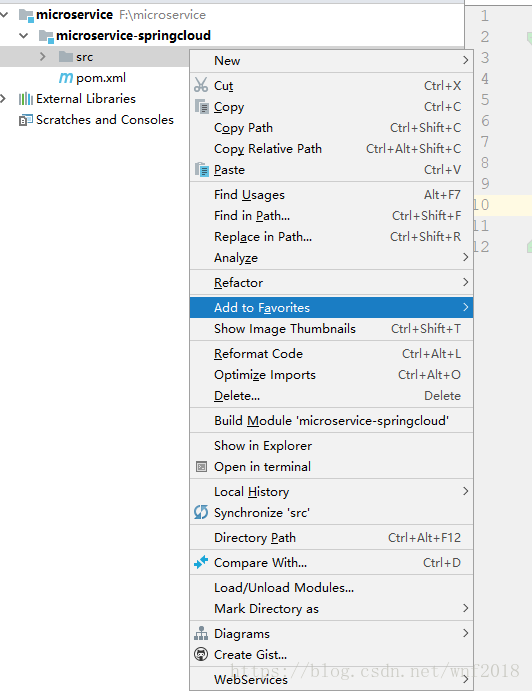Expand the src folder arrow

42,56
